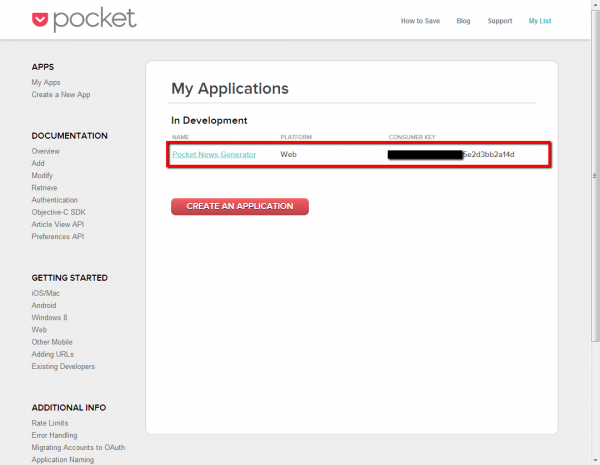
Task: Open My Apps in sidebar
Action: pos(46,83)
